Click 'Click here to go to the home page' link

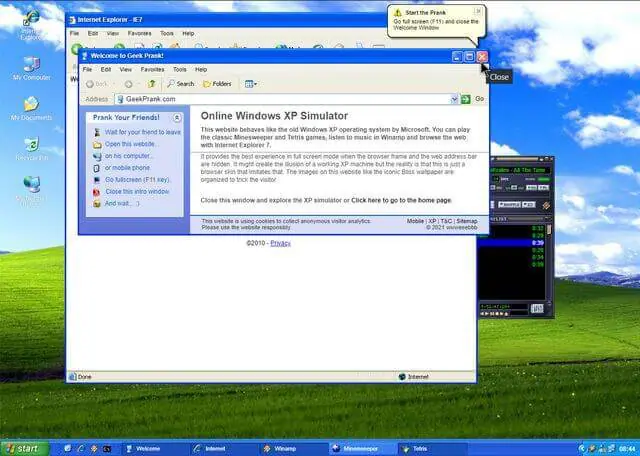point(401,200)
